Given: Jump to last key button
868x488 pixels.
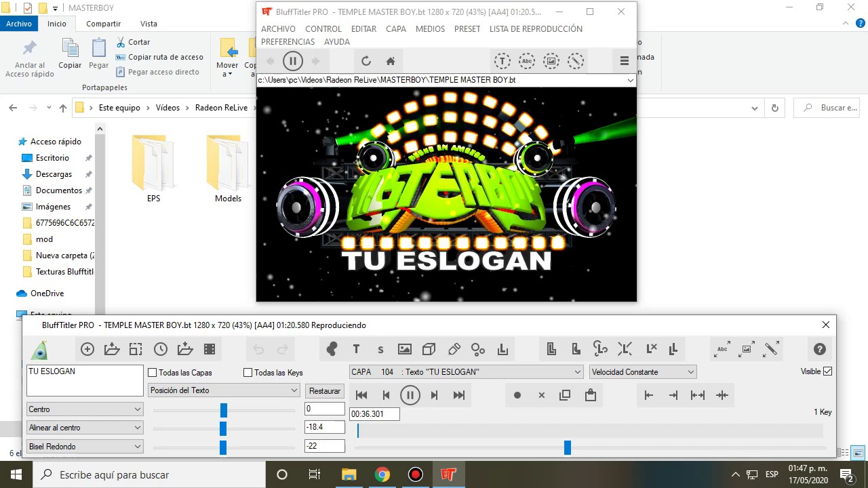Looking at the screenshot, I should click(x=459, y=395).
